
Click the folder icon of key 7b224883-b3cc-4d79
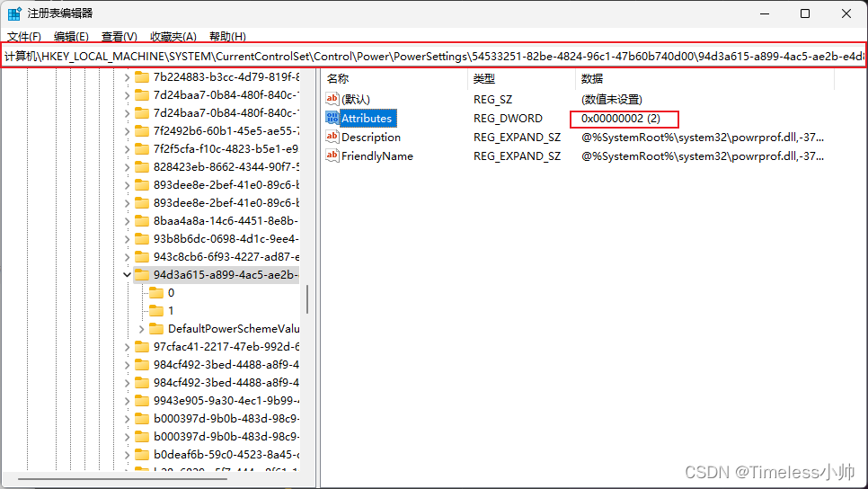(x=142, y=77)
